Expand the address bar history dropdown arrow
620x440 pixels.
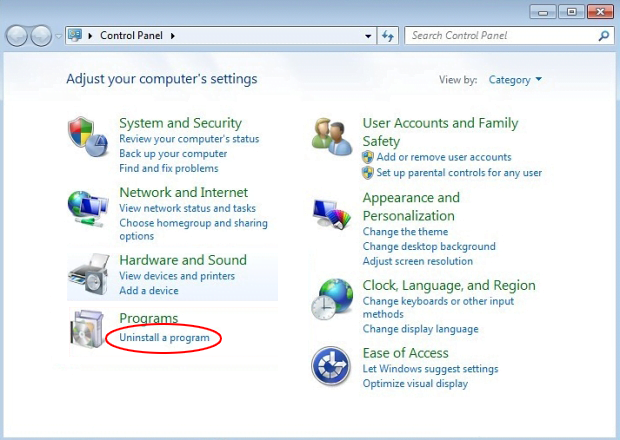click(x=368, y=36)
